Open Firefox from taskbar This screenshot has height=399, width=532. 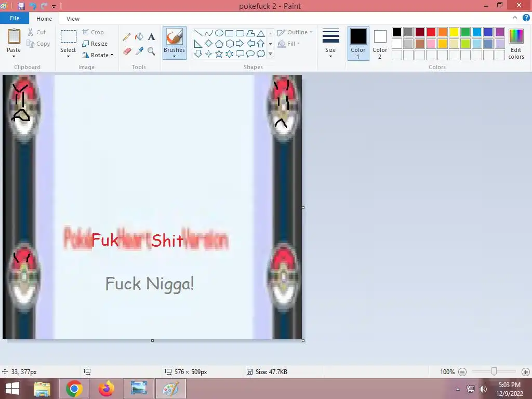click(x=106, y=389)
